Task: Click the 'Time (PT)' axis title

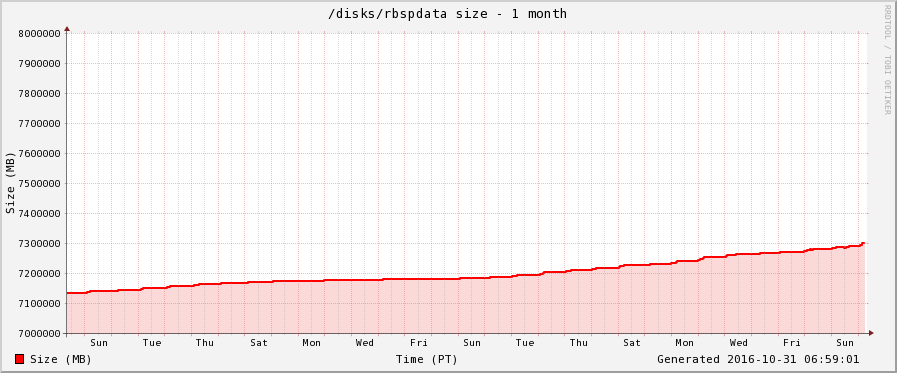Action: coord(427,359)
